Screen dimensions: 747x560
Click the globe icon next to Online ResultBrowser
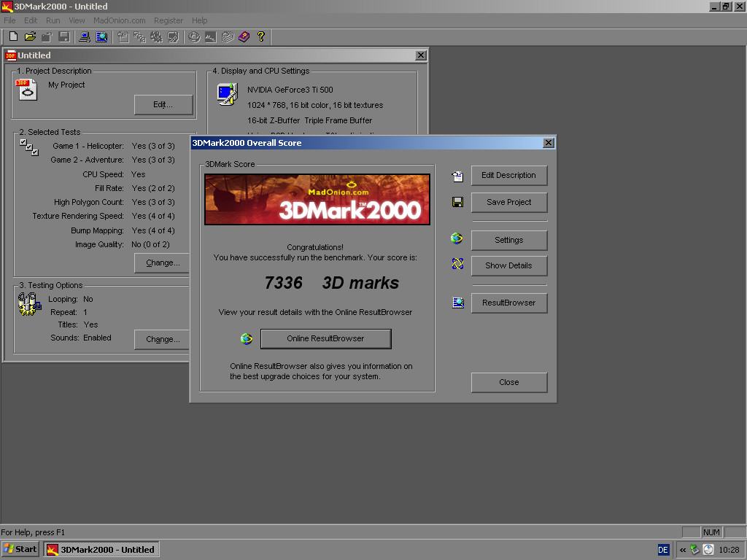click(247, 338)
